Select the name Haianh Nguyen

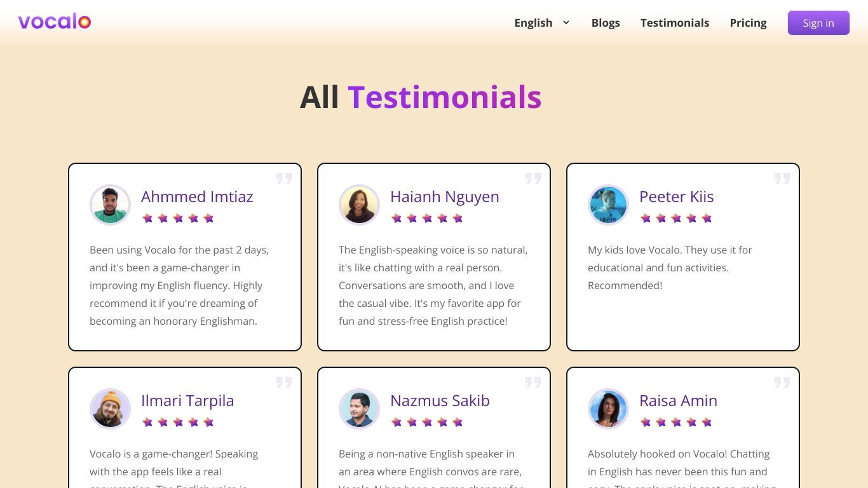click(x=445, y=196)
